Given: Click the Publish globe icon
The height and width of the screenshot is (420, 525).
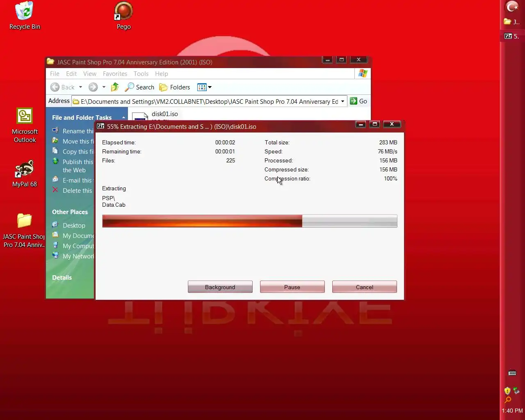Looking at the screenshot, I should (x=55, y=161).
